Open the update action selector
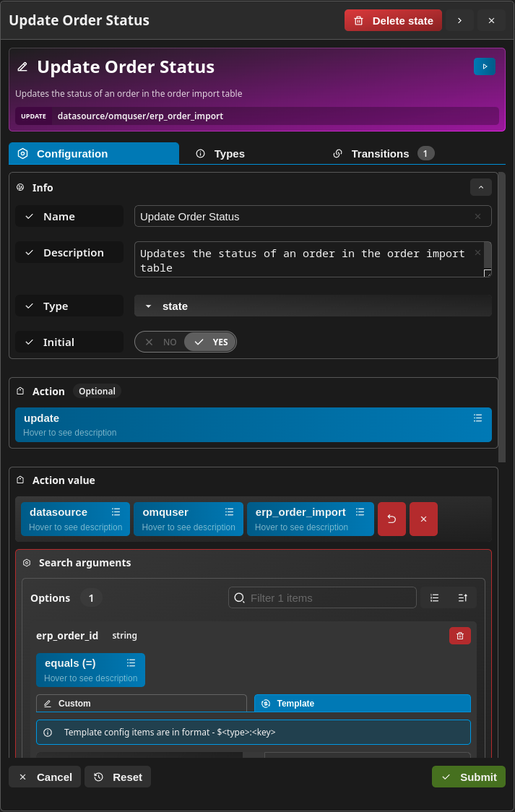This screenshot has width=515, height=812. [253, 425]
